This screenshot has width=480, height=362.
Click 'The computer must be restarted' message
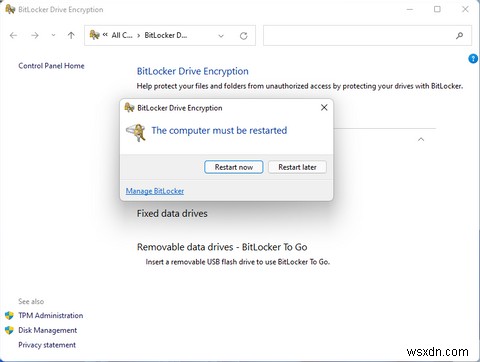pyautogui.click(x=219, y=130)
